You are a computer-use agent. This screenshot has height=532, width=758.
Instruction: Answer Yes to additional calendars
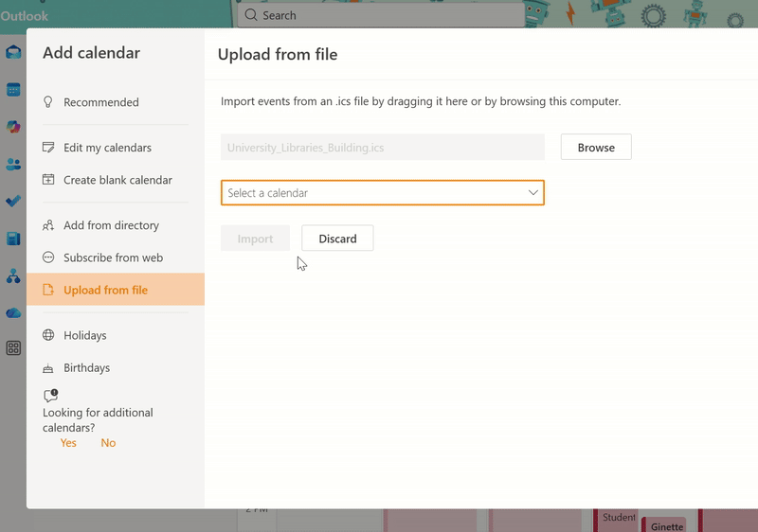pyautogui.click(x=68, y=443)
